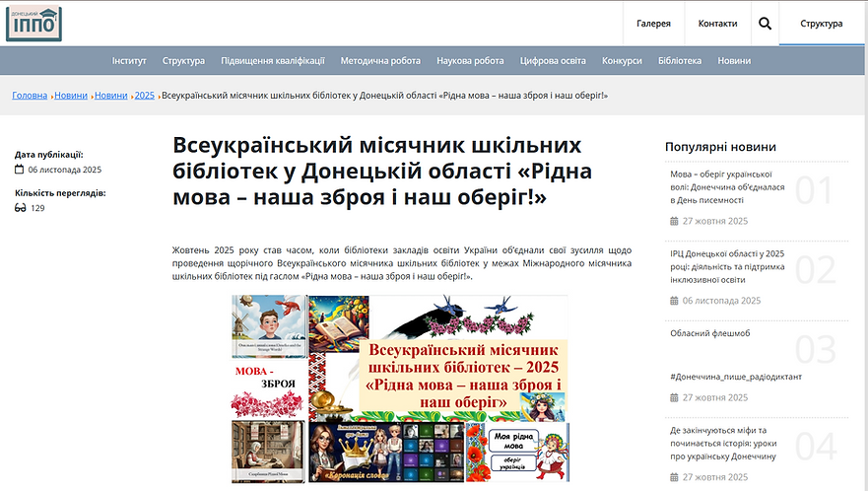Open Контакти in the top menu
The width and height of the screenshot is (868, 491).
[717, 24]
